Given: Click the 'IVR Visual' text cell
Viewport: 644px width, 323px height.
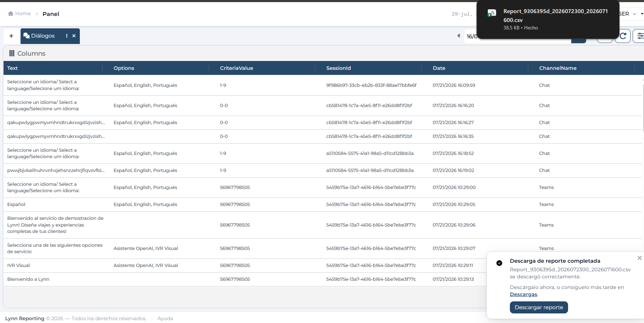Looking at the screenshot, I should (18, 265).
